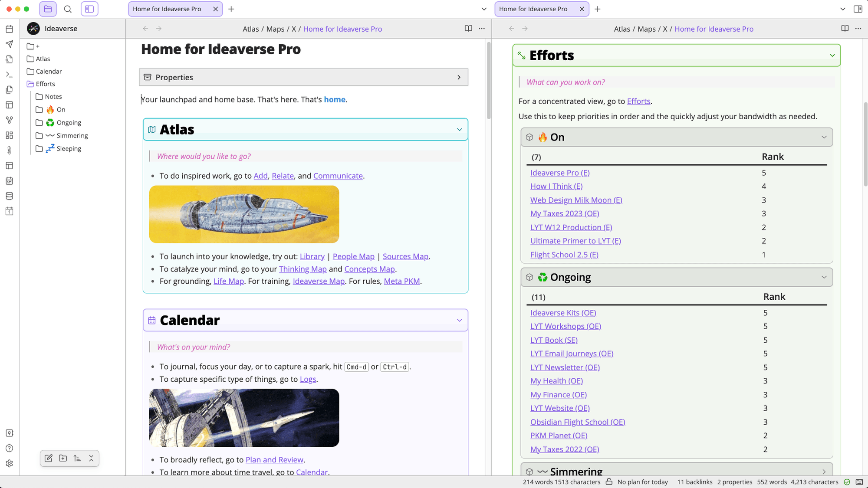Toggle reading view in the right note pane

tap(844, 28)
